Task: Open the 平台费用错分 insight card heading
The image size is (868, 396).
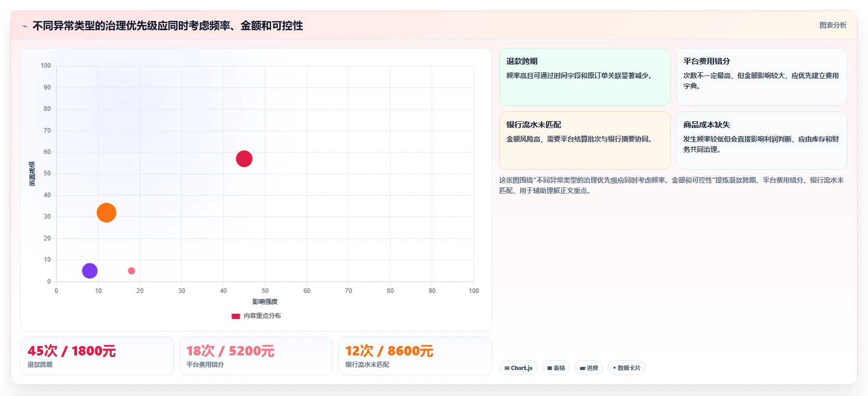Action: 707,61
